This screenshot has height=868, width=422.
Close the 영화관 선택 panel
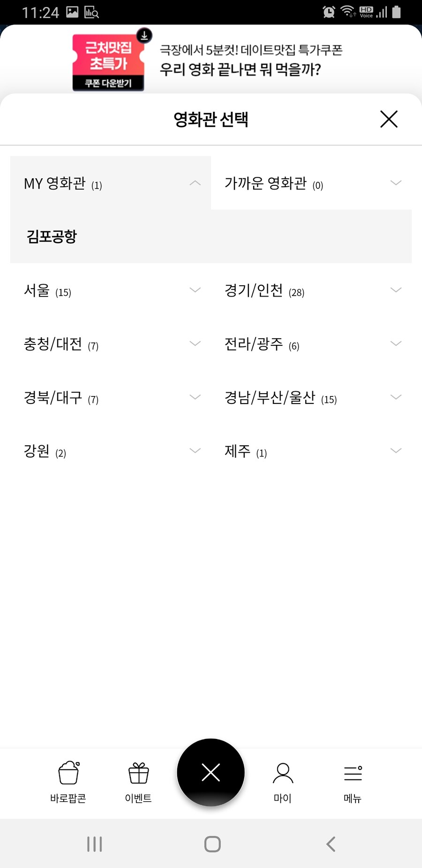(389, 119)
